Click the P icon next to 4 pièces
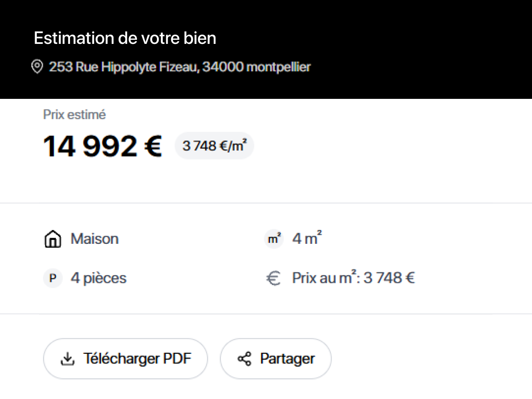This screenshot has height=399, width=532. [53, 278]
